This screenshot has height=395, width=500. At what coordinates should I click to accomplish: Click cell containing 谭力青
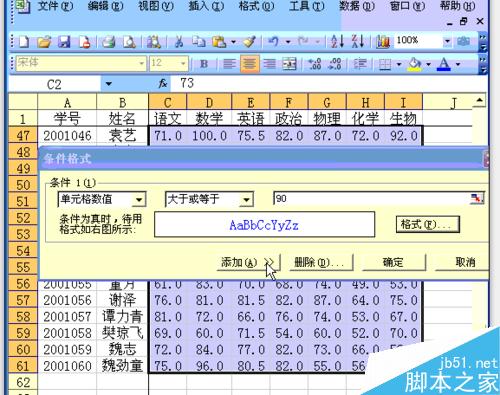tap(122, 317)
